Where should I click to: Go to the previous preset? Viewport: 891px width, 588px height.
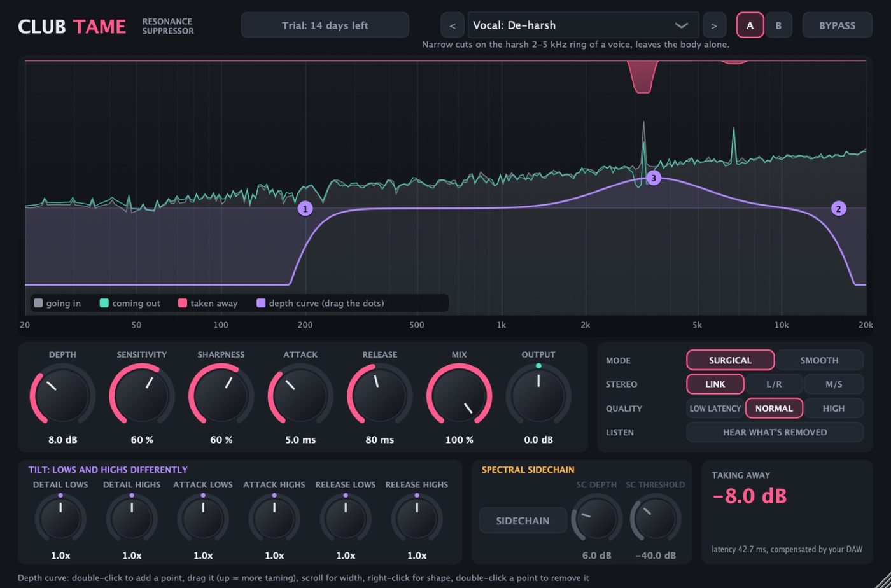[453, 25]
